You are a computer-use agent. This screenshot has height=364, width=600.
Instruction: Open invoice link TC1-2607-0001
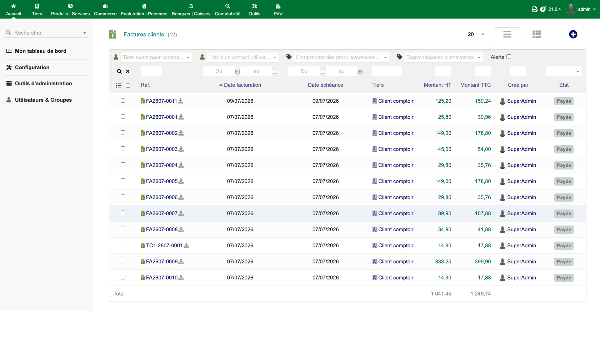(164, 246)
